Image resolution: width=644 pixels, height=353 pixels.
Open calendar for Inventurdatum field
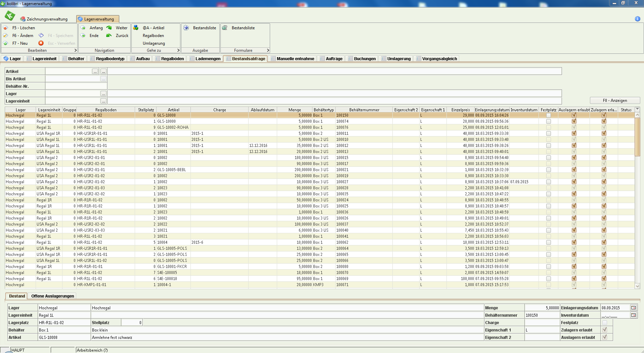633,315
